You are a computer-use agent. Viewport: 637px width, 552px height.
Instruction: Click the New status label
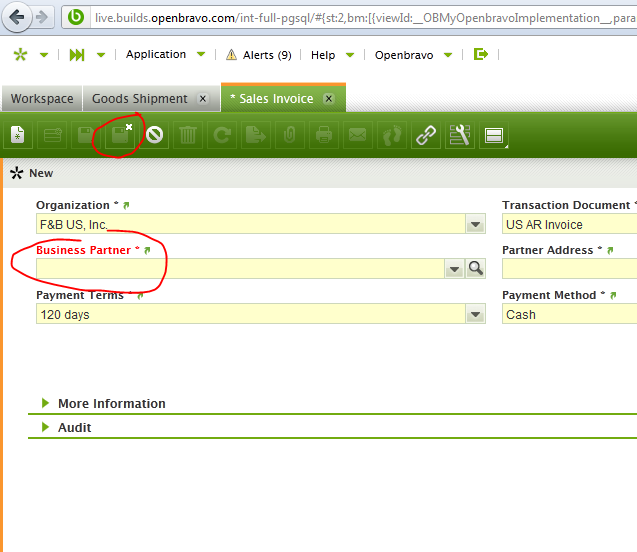point(41,173)
